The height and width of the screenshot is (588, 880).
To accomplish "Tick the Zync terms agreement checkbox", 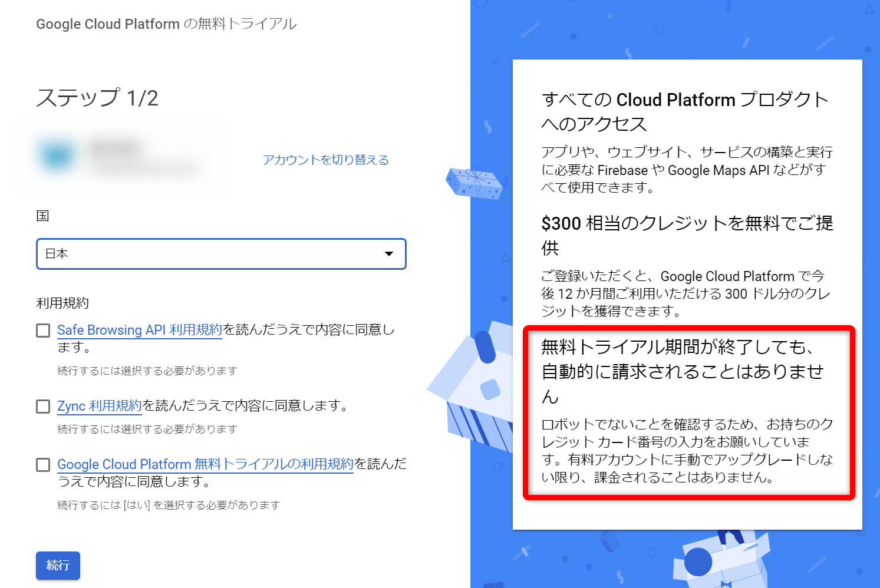I will point(43,407).
